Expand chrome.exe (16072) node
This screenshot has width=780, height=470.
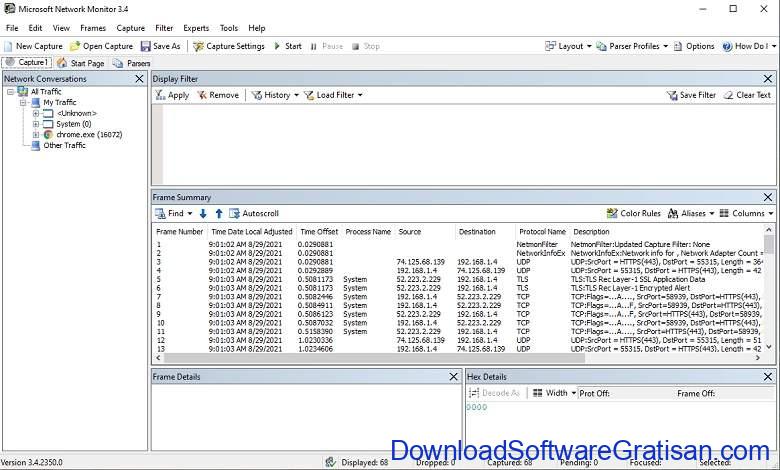click(36, 135)
